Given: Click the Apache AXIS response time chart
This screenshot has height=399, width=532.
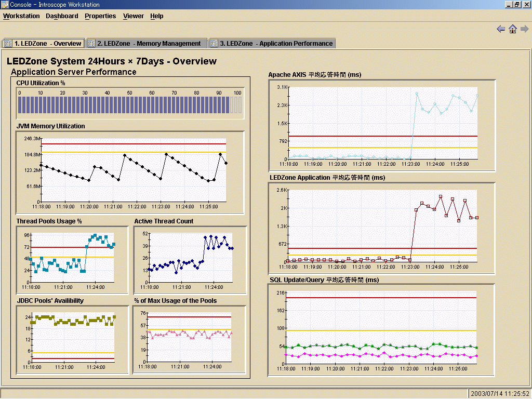Looking at the screenshot, I should tap(382, 126).
